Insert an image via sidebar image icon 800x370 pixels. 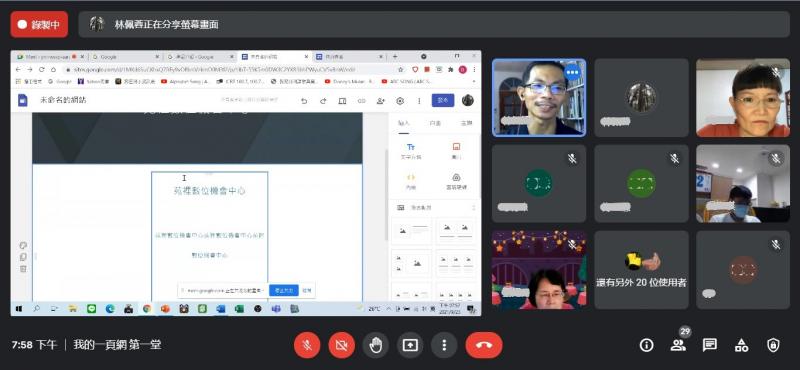pyautogui.click(x=457, y=151)
